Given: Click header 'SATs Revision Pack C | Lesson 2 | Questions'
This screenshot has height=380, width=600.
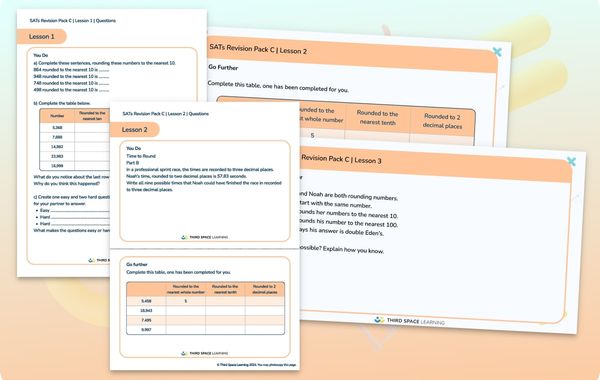Looking at the screenshot, I should coord(166,114).
